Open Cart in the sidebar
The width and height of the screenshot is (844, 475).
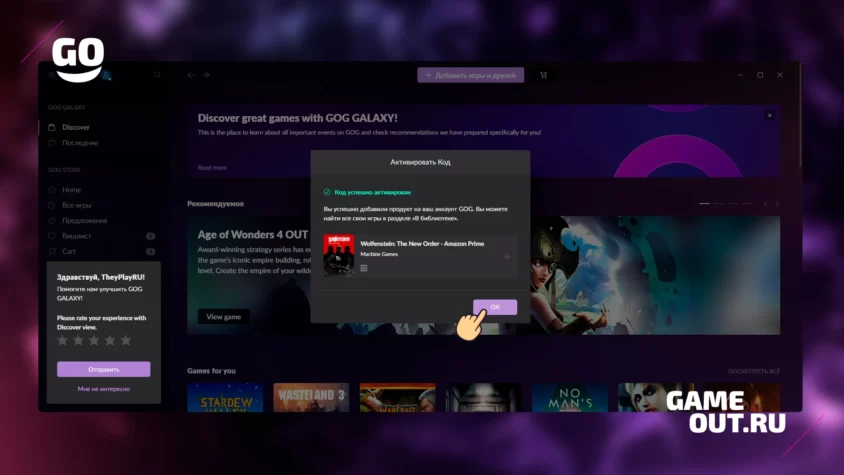tap(68, 252)
